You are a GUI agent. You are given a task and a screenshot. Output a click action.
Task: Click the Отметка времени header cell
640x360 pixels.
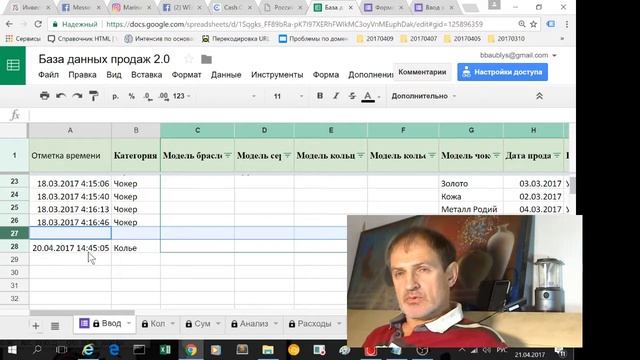pos(70,156)
